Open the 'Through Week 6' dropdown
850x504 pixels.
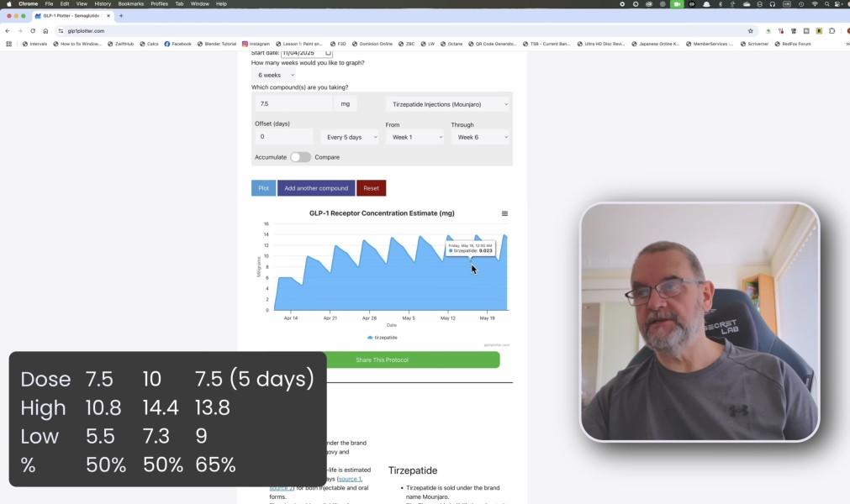(x=481, y=137)
